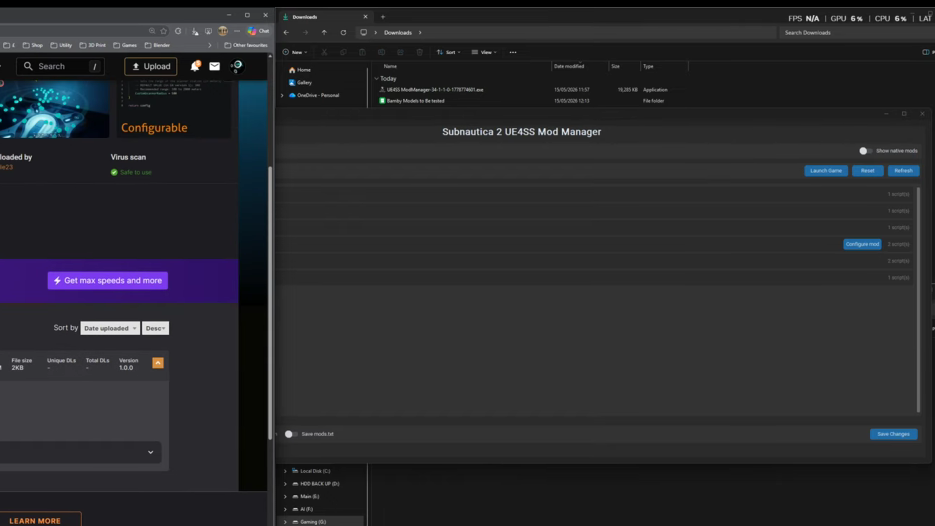Image resolution: width=935 pixels, height=526 pixels.
Task: Click the Launch Game button
Action: pyautogui.click(x=826, y=171)
